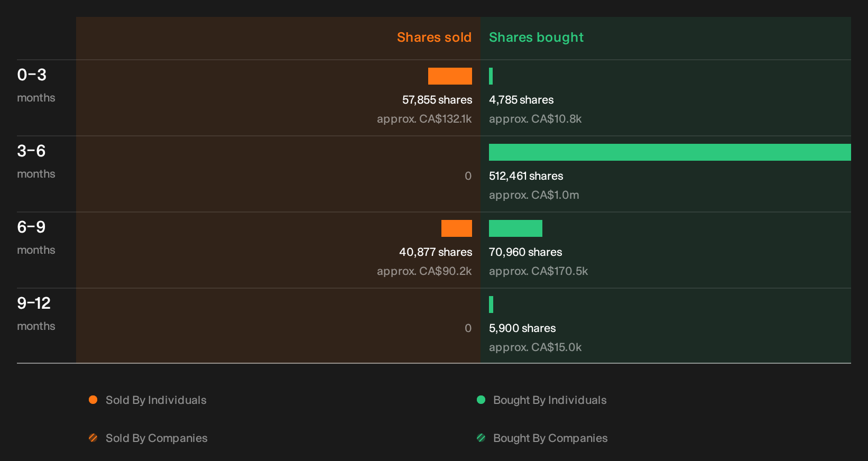This screenshot has height=461, width=868.
Task: Click the approx. CA$1.0m amount
Action: (534, 195)
